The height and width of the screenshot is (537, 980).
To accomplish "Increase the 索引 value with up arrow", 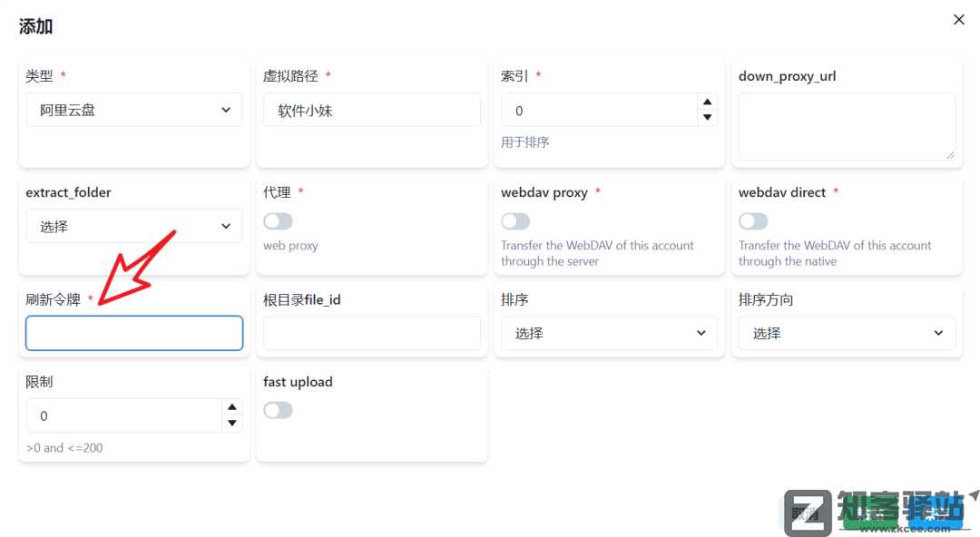I will coord(708,102).
